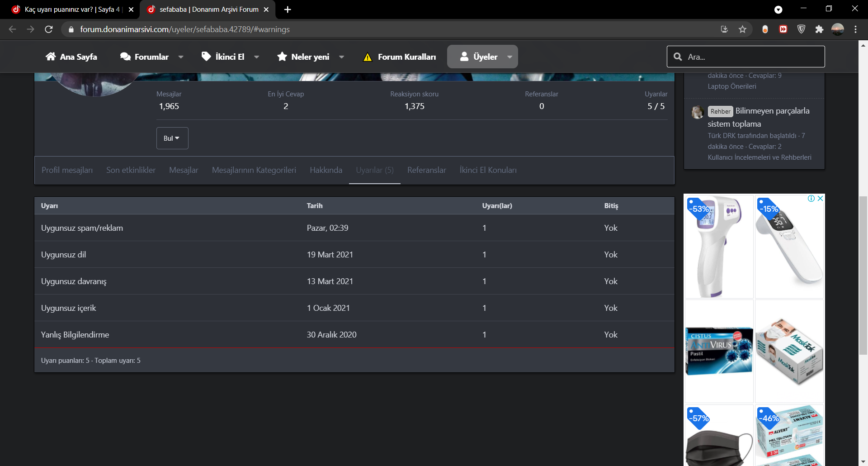Open the Forum Kuralları page
868x466 pixels.
click(x=400, y=57)
